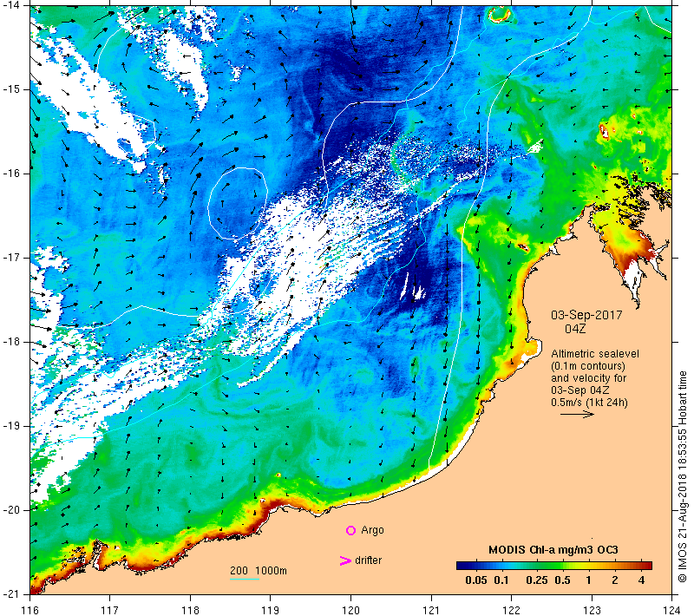
Task: Click the 0.5m/s (1kt 24h) scale text
Action: [x=589, y=403]
